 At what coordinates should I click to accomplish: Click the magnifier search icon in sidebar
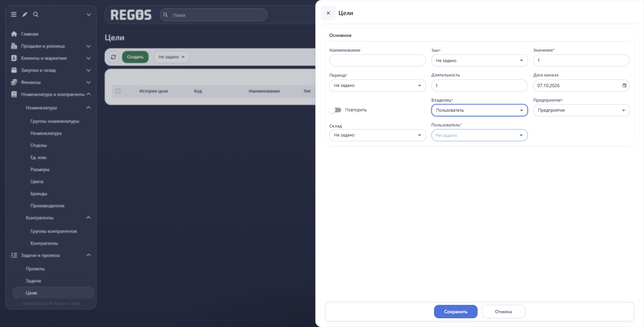pos(36,14)
